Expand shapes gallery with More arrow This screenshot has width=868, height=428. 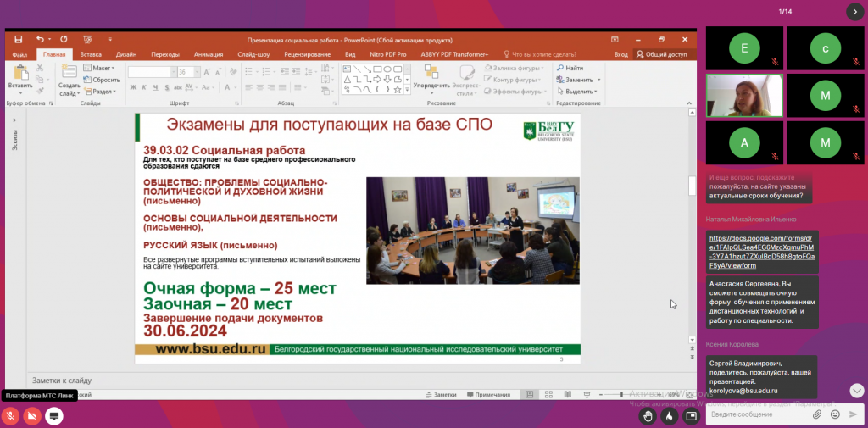408,90
